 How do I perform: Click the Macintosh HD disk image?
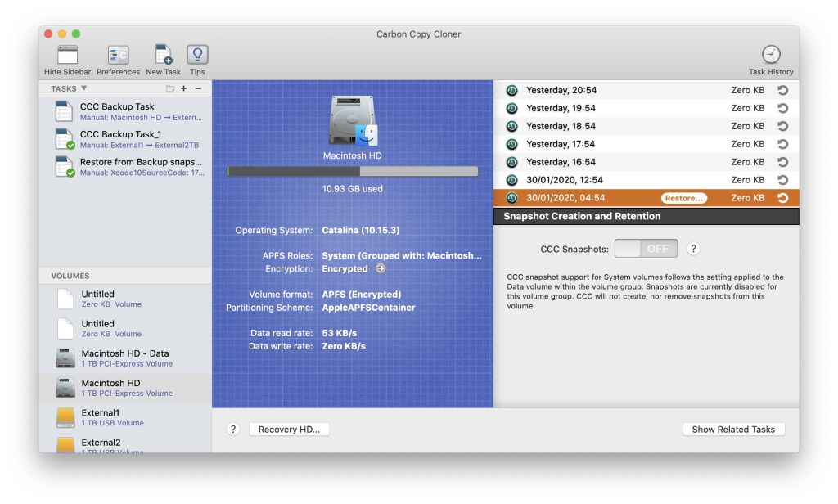[353, 120]
